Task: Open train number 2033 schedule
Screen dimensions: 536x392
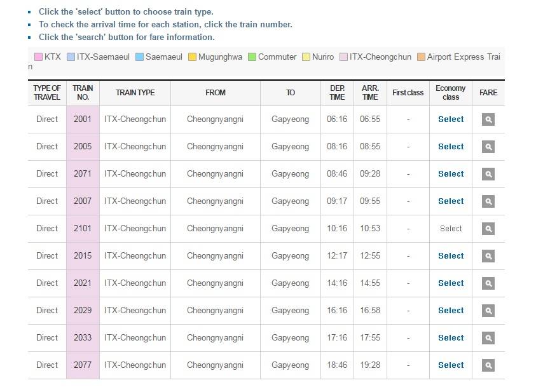Action: pos(83,338)
